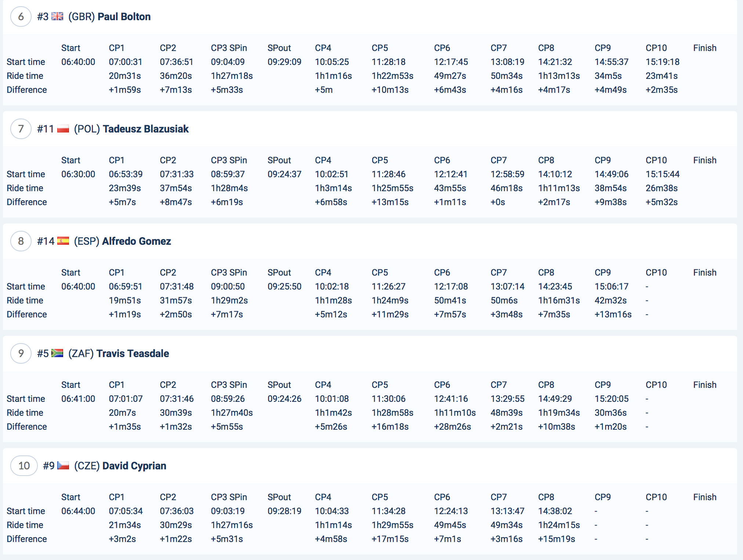Open rider Paul Bolton's name link
This screenshot has width=743, height=560.
(124, 17)
